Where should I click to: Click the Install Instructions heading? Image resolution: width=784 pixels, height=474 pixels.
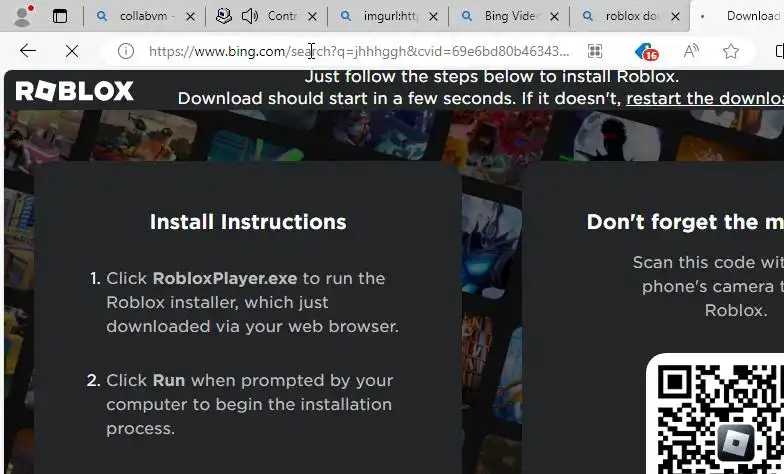tap(248, 222)
